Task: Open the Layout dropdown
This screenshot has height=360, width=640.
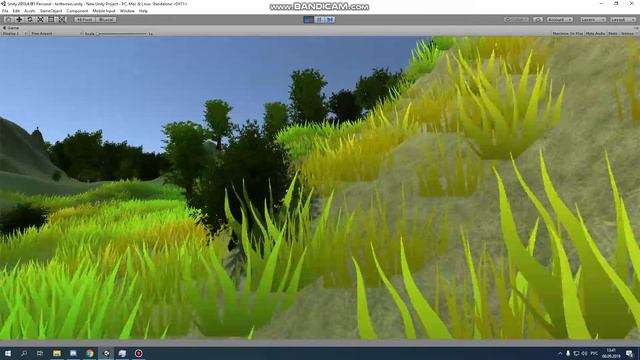Action: 622,20
